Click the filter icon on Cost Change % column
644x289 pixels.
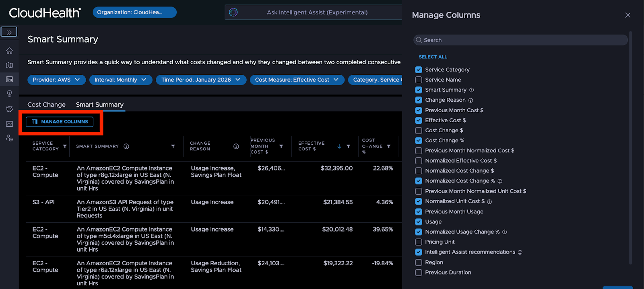click(x=389, y=146)
